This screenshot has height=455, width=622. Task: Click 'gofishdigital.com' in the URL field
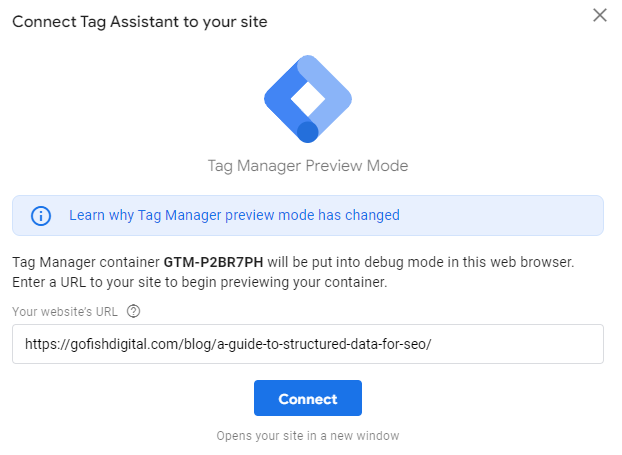[127, 344]
